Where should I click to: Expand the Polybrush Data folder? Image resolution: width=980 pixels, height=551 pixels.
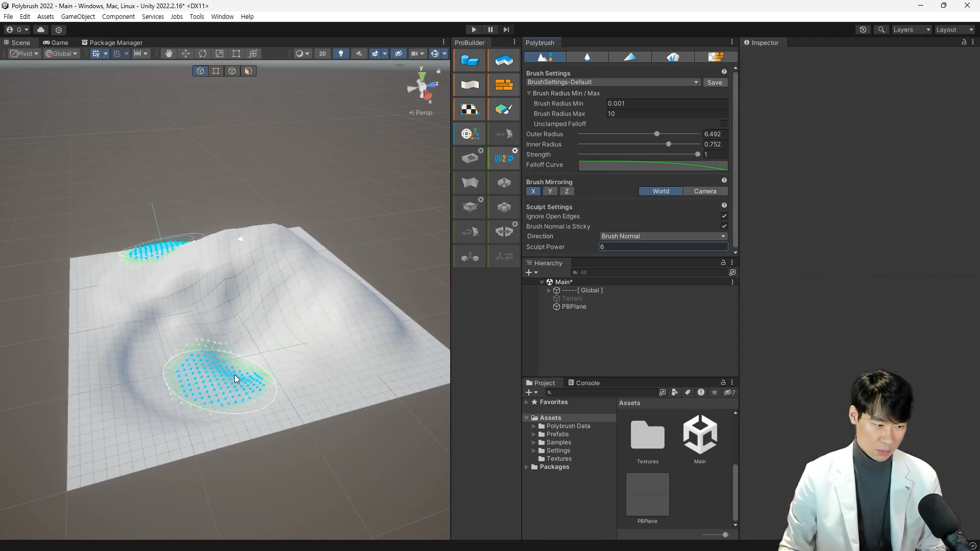point(534,426)
